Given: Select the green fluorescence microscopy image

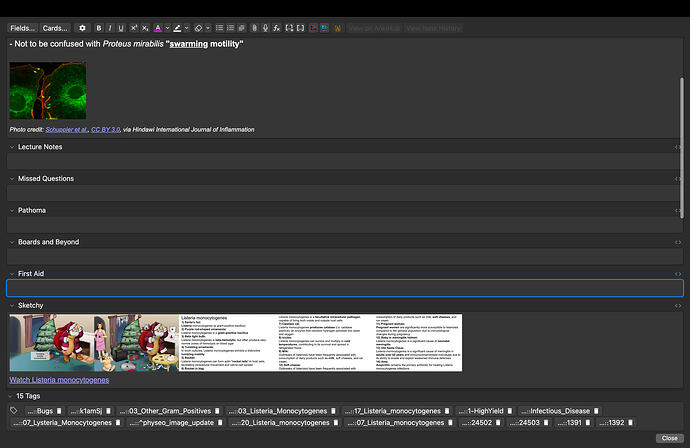Looking at the screenshot, I should click(x=48, y=91).
